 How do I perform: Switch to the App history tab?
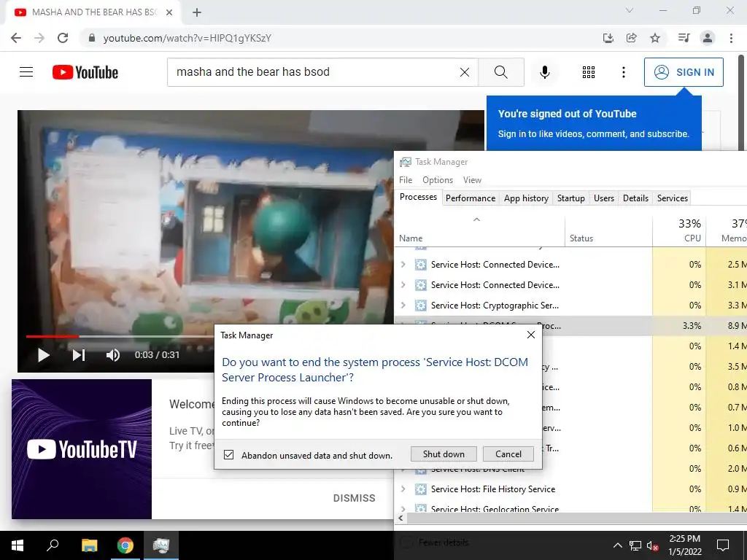[x=526, y=198]
